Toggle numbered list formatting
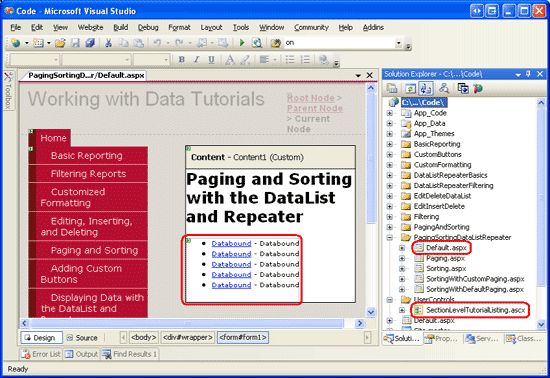 (306, 60)
